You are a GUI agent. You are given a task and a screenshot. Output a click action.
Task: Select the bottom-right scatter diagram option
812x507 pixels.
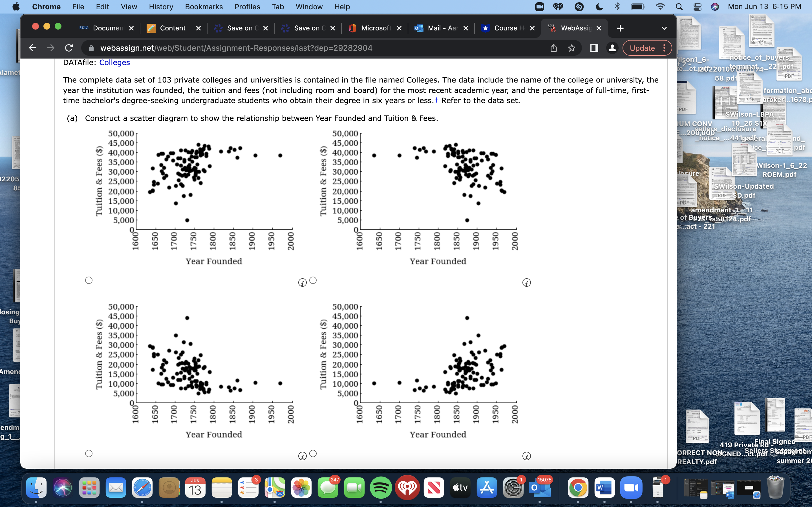(x=313, y=453)
